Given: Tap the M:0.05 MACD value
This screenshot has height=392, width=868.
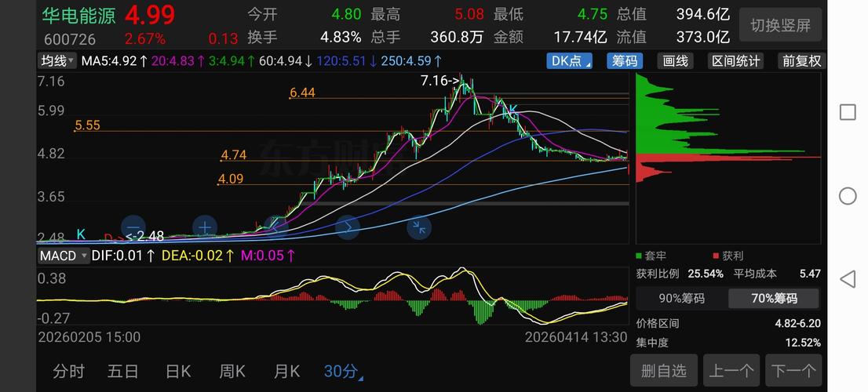Looking at the screenshot, I should click(268, 256).
